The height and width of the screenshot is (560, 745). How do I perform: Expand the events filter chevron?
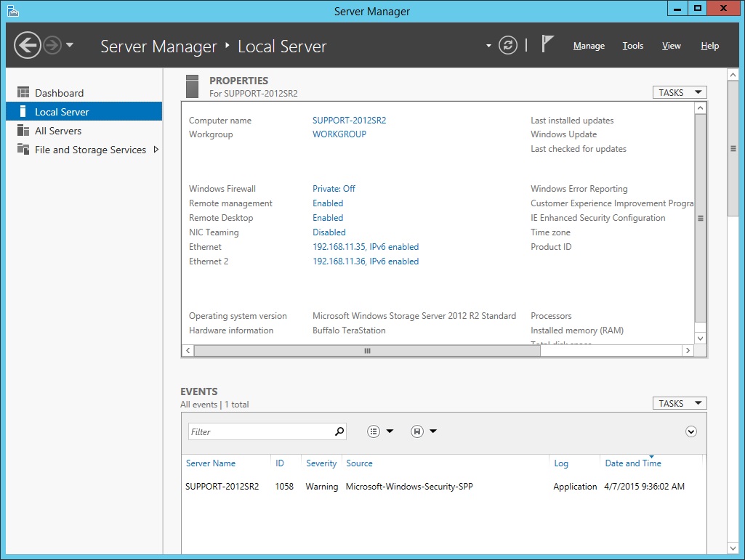tap(691, 431)
